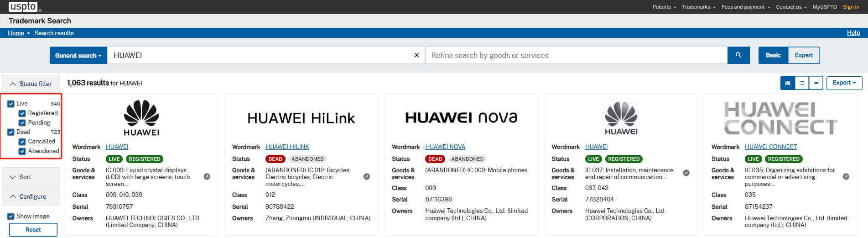Click the magnifier search button
This screenshot has height=238, width=868.
tap(738, 55)
